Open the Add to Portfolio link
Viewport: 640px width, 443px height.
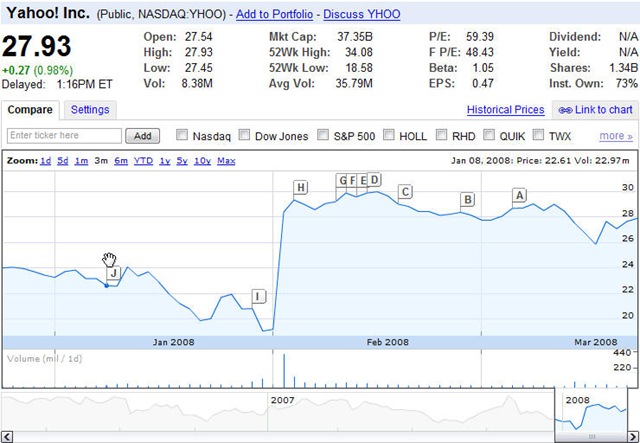coord(274,14)
